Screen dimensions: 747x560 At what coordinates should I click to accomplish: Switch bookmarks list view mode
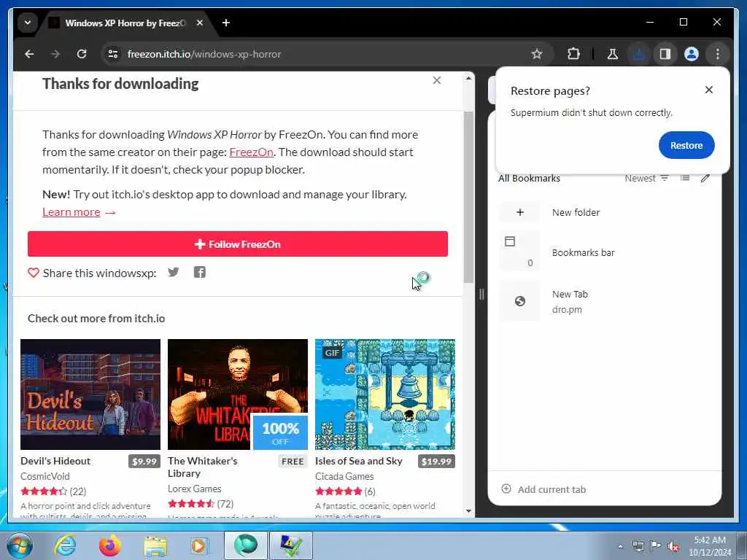click(685, 178)
